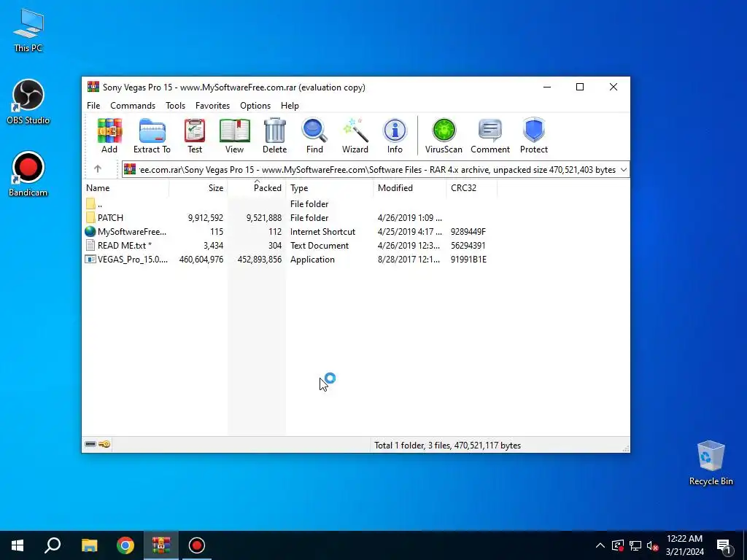Show hidden tray icons chevron

click(600, 545)
